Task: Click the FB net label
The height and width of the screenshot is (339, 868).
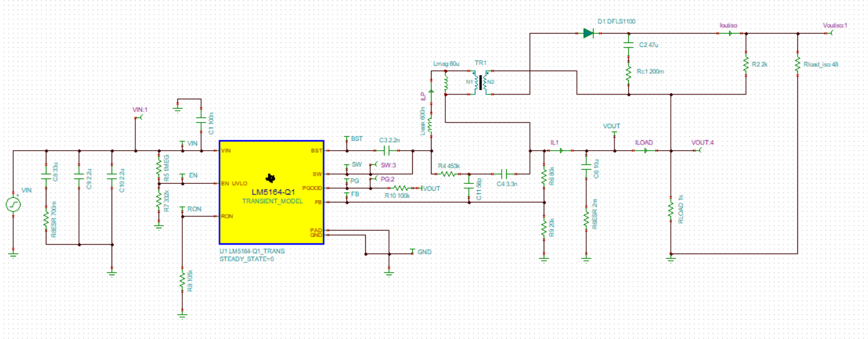Action: [355, 195]
